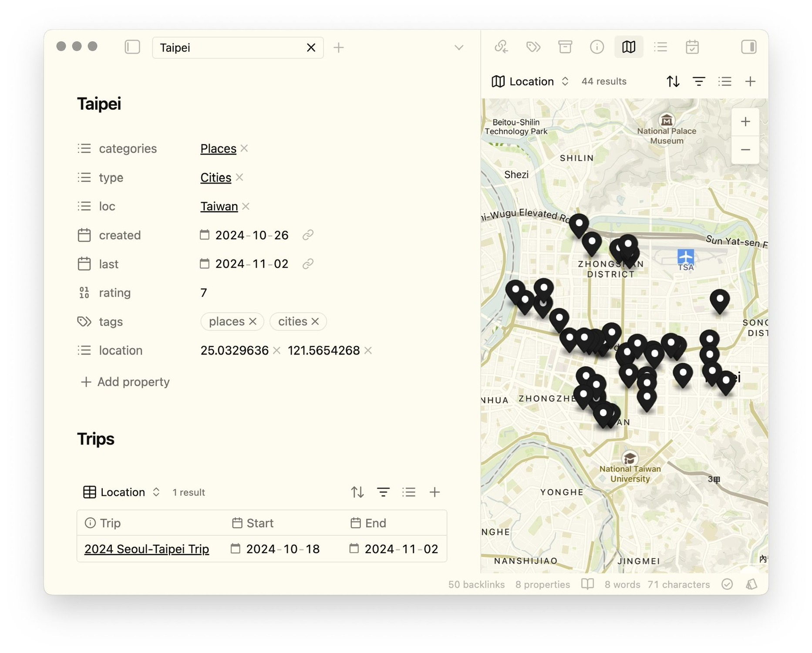Open the map view panel icon
Viewport: 812px width, 653px height.
[628, 47]
